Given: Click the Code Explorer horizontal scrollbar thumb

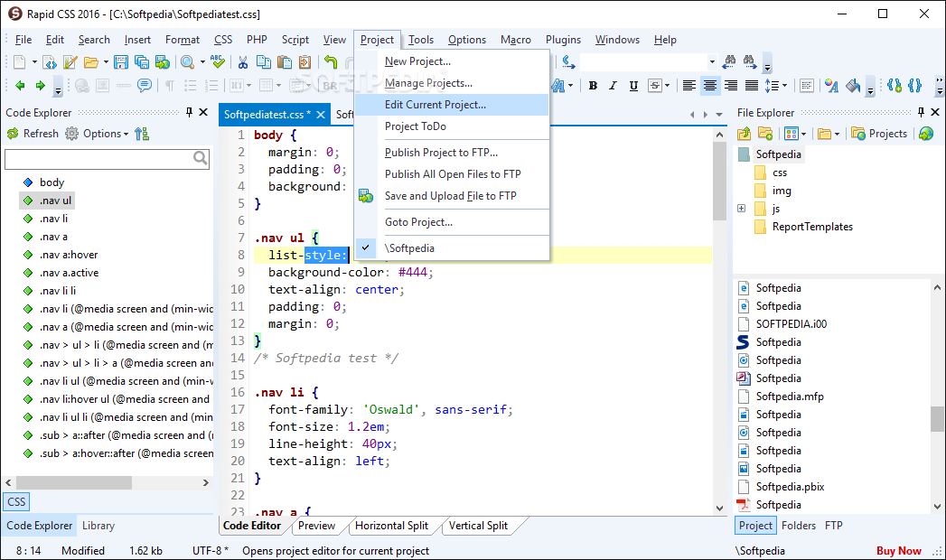Looking at the screenshot, I should click(x=73, y=483).
